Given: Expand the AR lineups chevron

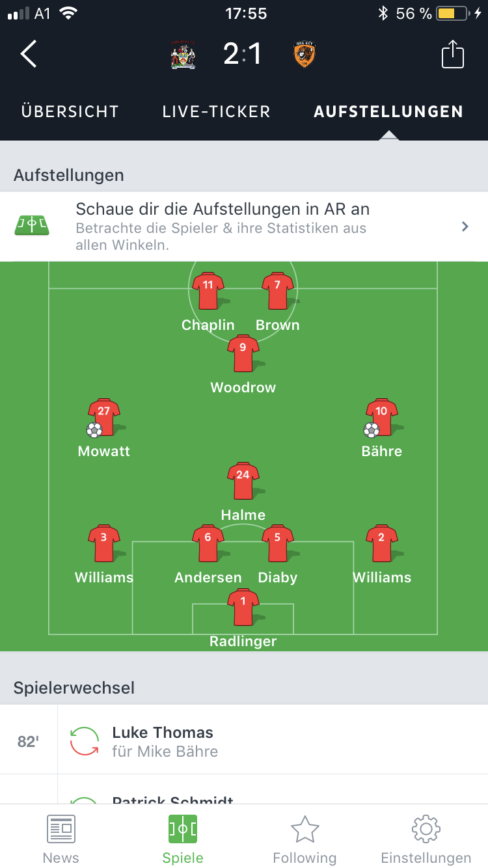Looking at the screenshot, I should tap(465, 226).
